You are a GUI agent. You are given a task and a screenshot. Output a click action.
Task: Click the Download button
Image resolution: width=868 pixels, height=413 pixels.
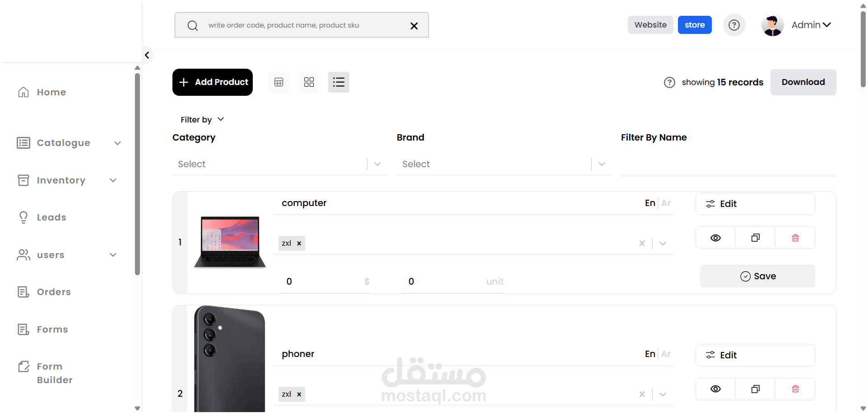[x=803, y=82]
